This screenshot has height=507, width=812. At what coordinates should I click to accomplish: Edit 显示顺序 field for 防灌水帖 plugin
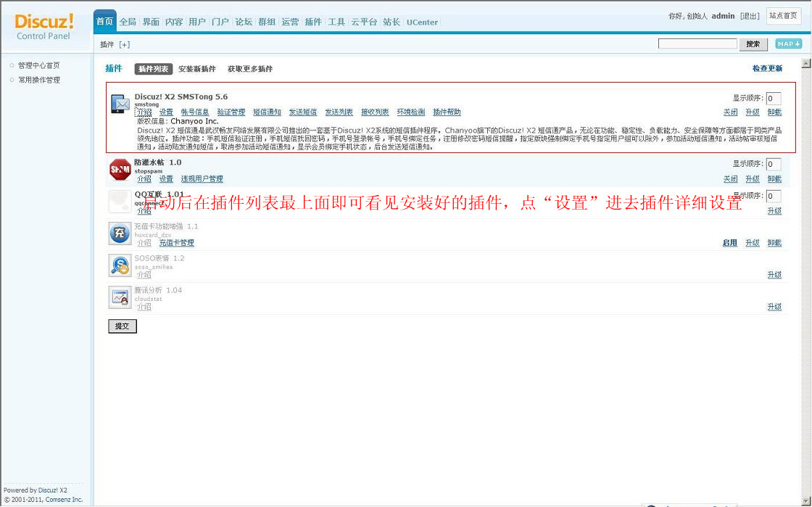(773, 164)
